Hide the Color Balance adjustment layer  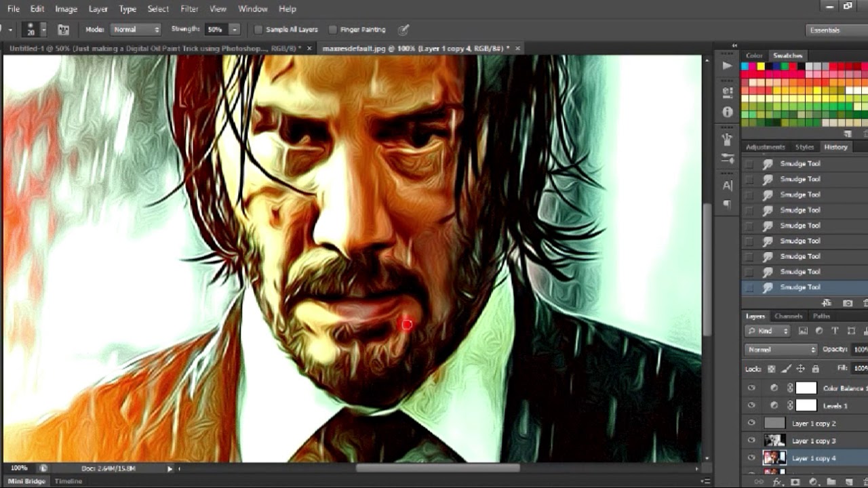coord(751,388)
